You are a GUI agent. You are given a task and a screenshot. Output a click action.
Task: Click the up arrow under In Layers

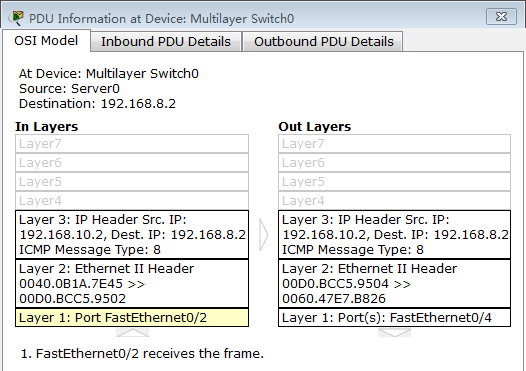click(x=133, y=332)
